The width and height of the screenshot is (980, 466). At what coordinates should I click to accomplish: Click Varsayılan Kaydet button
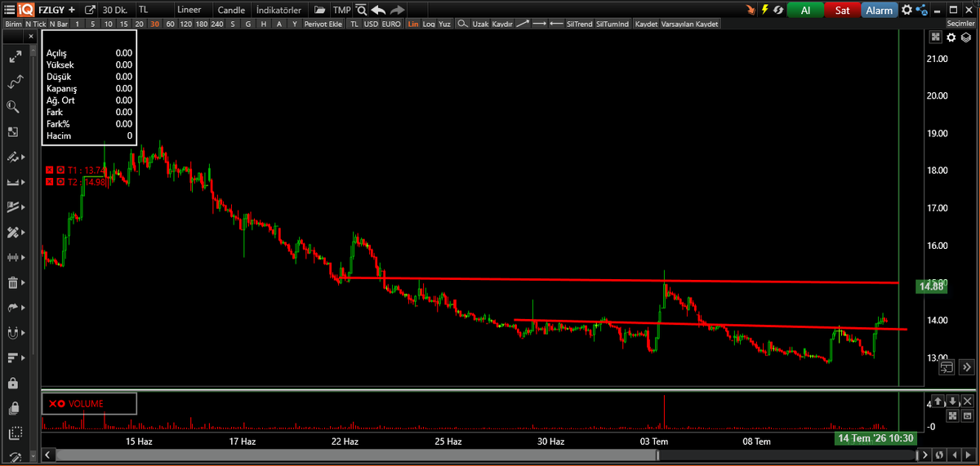689,24
